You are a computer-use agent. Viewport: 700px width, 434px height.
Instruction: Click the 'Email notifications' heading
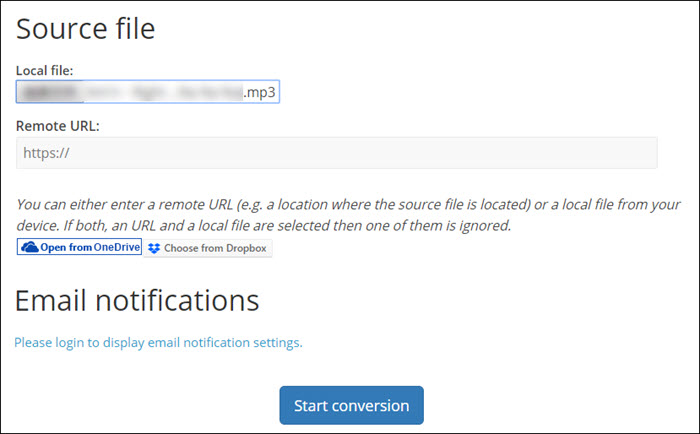click(x=137, y=299)
